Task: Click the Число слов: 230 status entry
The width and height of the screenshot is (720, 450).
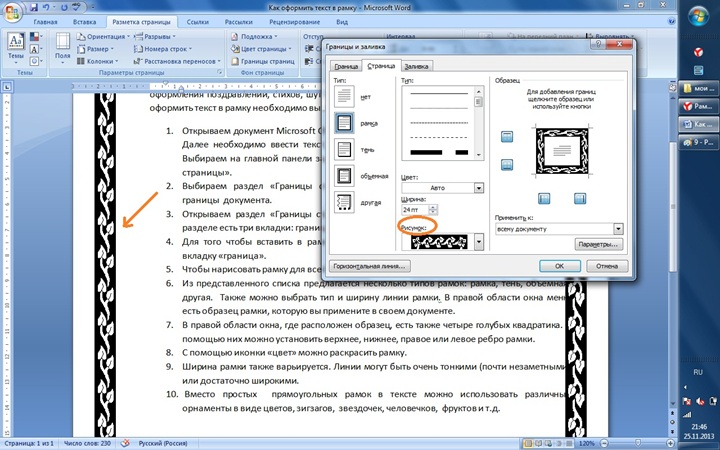Action: tap(87, 444)
